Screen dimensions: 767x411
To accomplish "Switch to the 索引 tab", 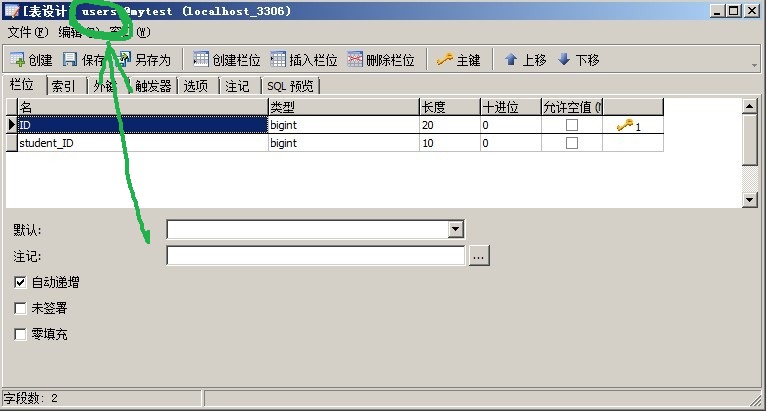I will coord(65,86).
